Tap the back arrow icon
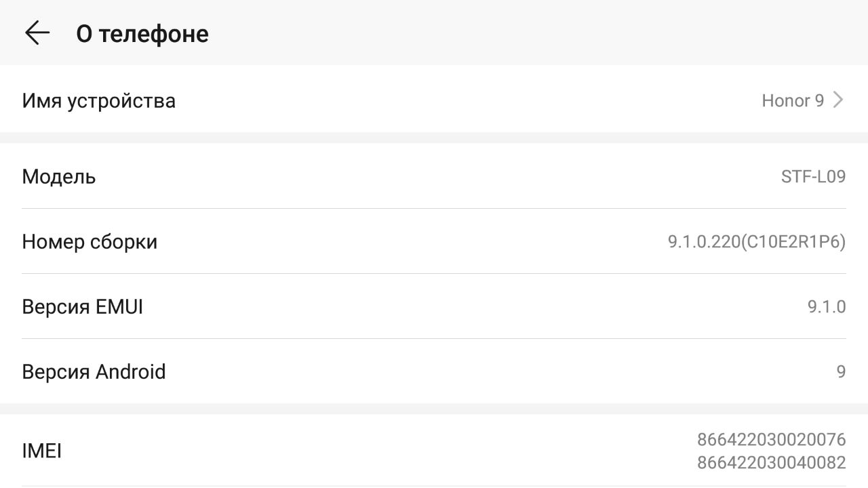 [37, 33]
